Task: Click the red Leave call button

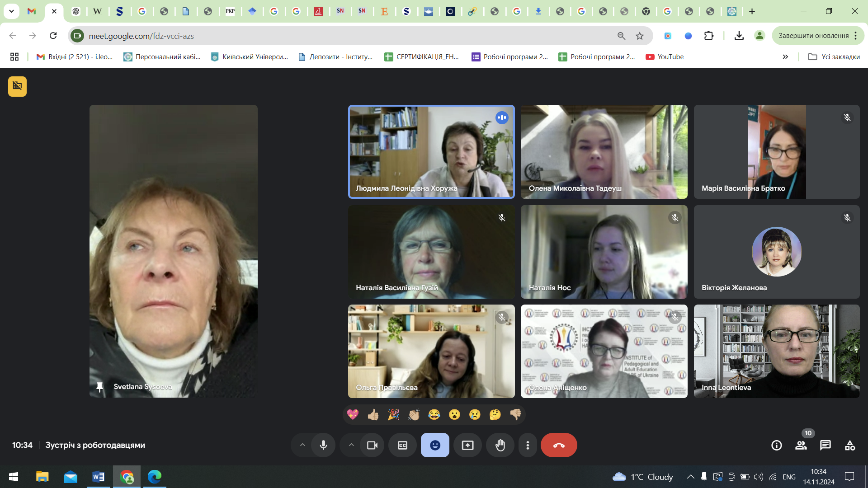Action: (x=559, y=445)
